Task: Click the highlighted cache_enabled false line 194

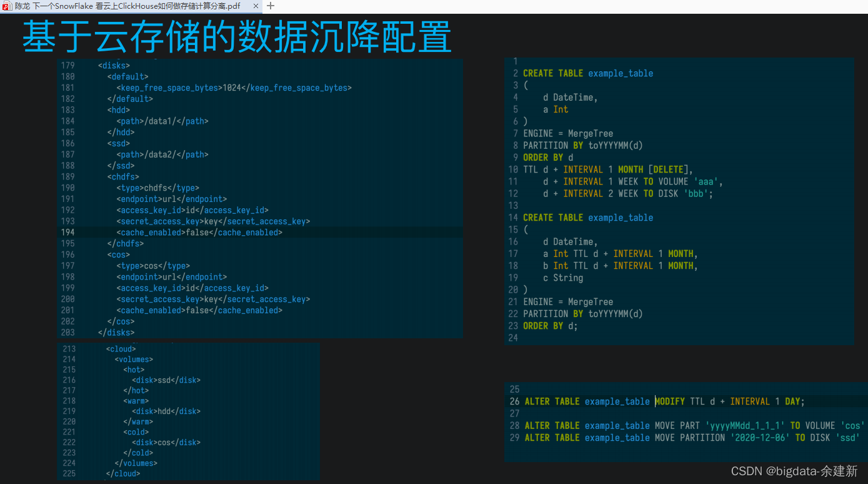Action: pyautogui.click(x=199, y=233)
